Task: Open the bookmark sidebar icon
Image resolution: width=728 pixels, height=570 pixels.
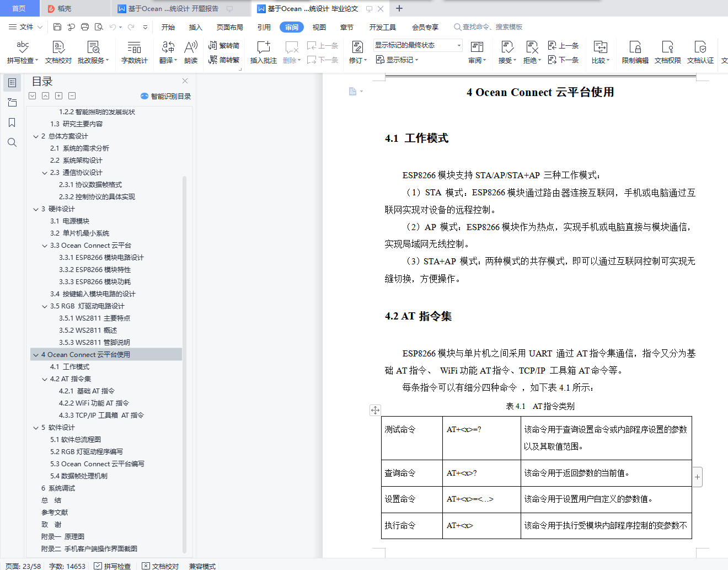Action: pos(12,122)
